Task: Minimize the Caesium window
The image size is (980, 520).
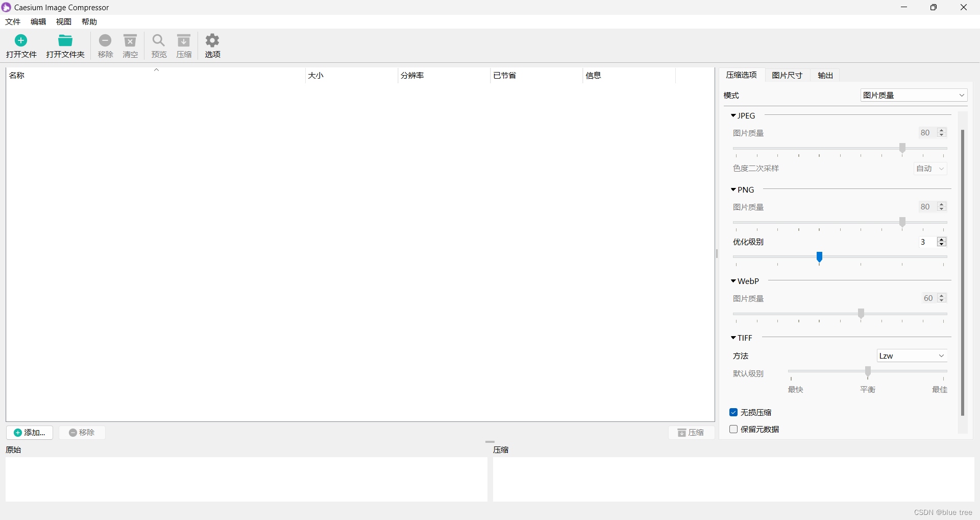Action: pos(904,7)
